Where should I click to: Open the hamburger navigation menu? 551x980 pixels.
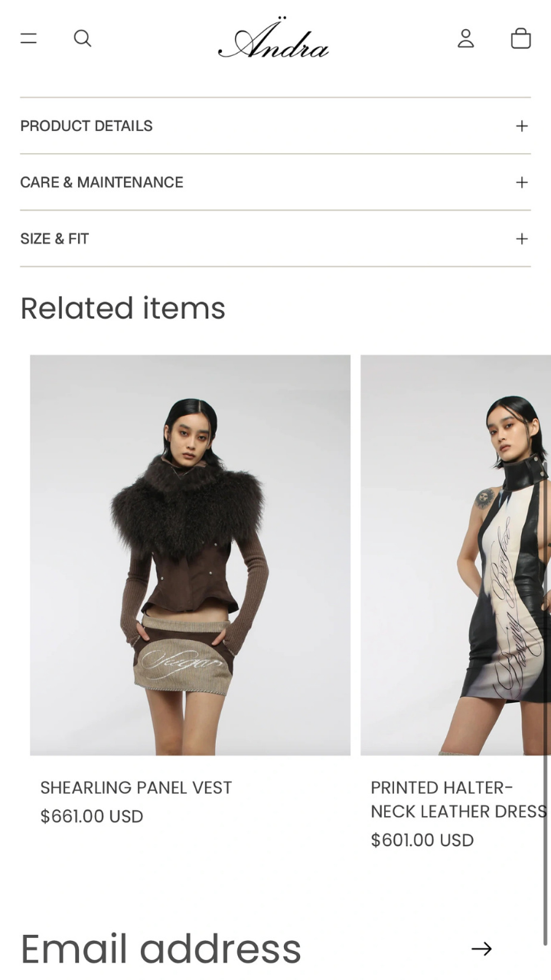28,38
